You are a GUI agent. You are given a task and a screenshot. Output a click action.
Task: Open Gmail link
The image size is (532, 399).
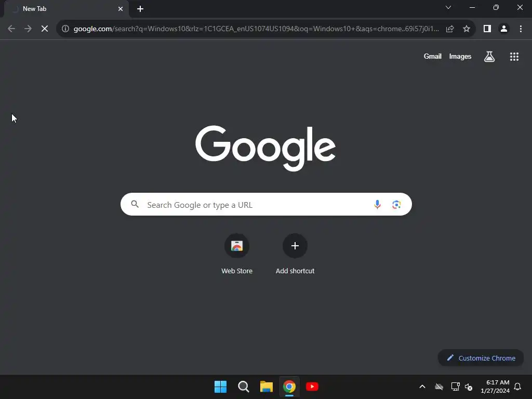[x=432, y=56]
